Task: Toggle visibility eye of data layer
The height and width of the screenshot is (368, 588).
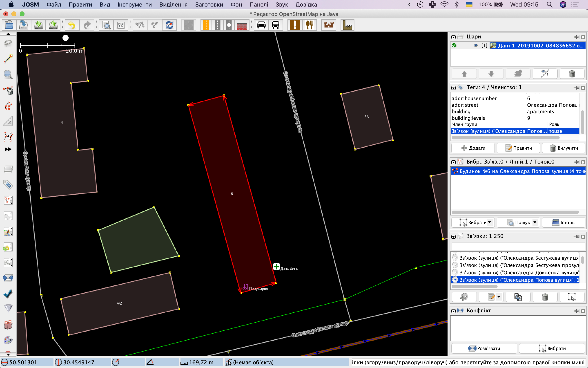Action: point(476,46)
